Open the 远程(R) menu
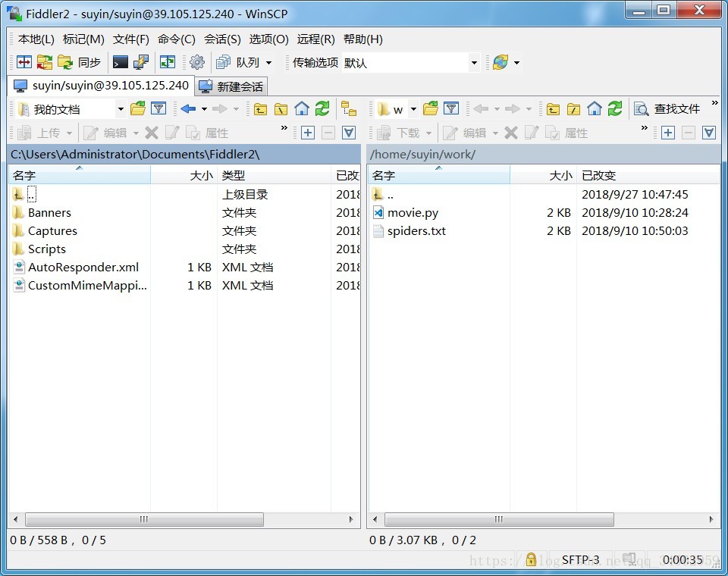This screenshot has width=728, height=576. tap(315, 39)
